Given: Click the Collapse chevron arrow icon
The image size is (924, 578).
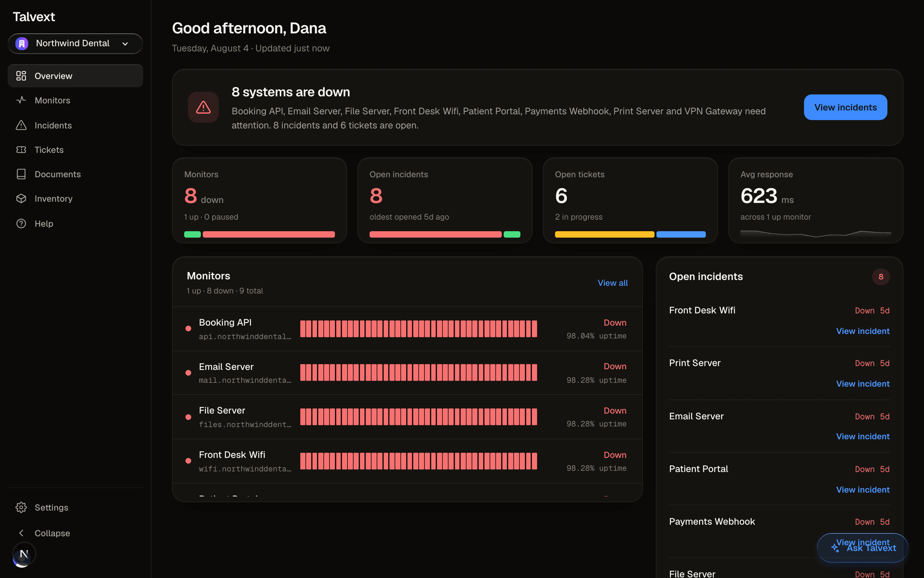Looking at the screenshot, I should 21,533.
